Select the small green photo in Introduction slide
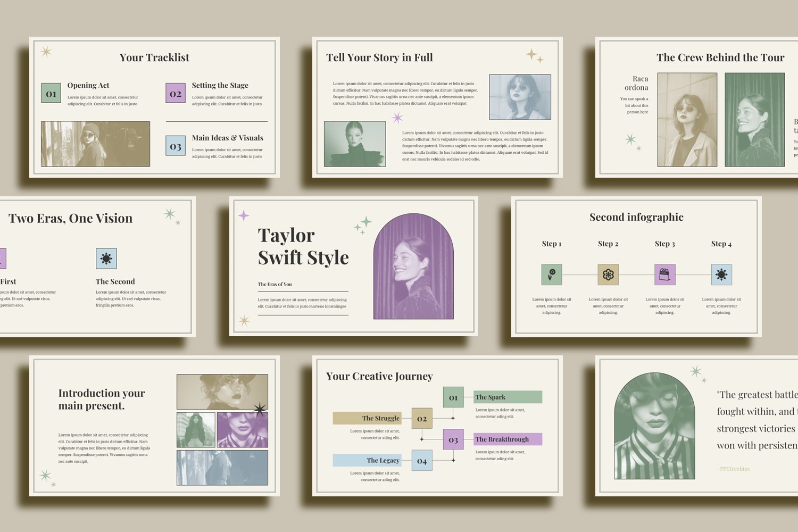Screen dimensions: 798x532 click(196, 430)
